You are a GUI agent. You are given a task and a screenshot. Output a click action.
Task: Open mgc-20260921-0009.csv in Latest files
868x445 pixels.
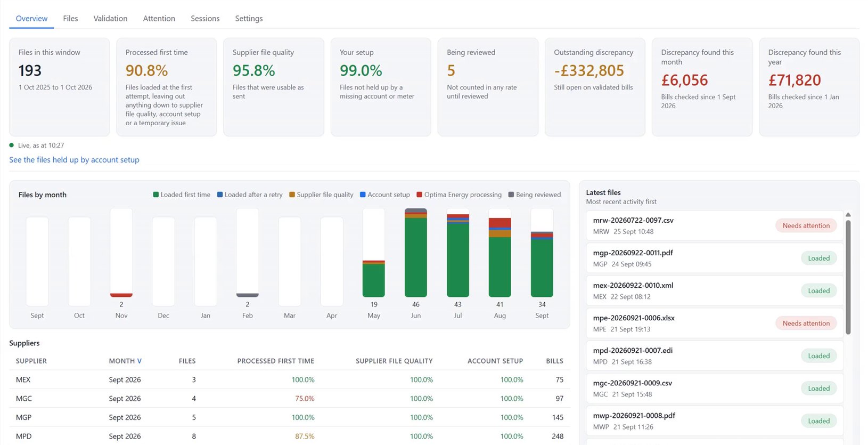(x=715, y=388)
